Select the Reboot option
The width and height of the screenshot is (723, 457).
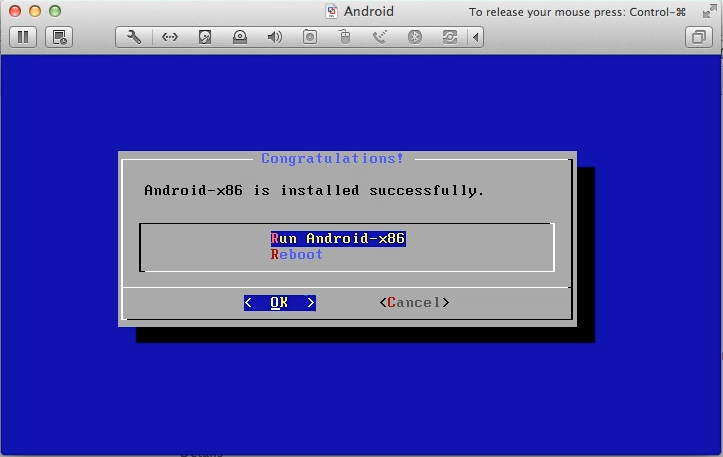coord(296,255)
